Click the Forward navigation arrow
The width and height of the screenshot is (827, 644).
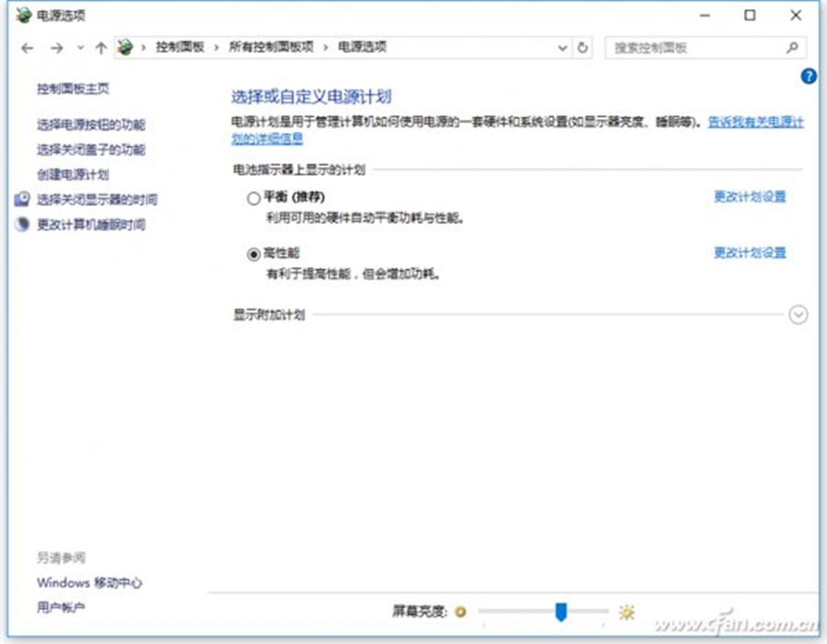pyautogui.click(x=57, y=48)
